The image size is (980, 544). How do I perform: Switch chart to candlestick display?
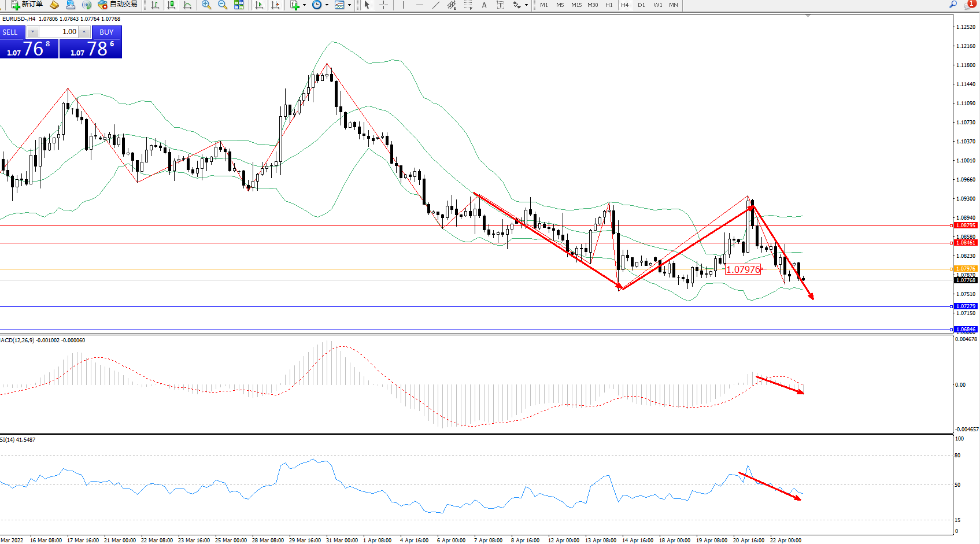(171, 5)
